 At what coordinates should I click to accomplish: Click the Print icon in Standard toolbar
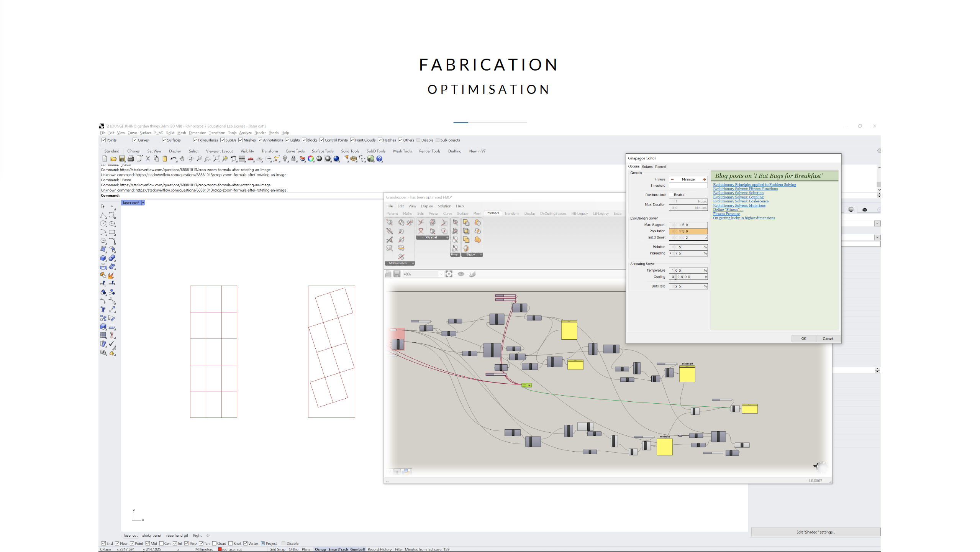pyautogui.click(x=131, y=159)
